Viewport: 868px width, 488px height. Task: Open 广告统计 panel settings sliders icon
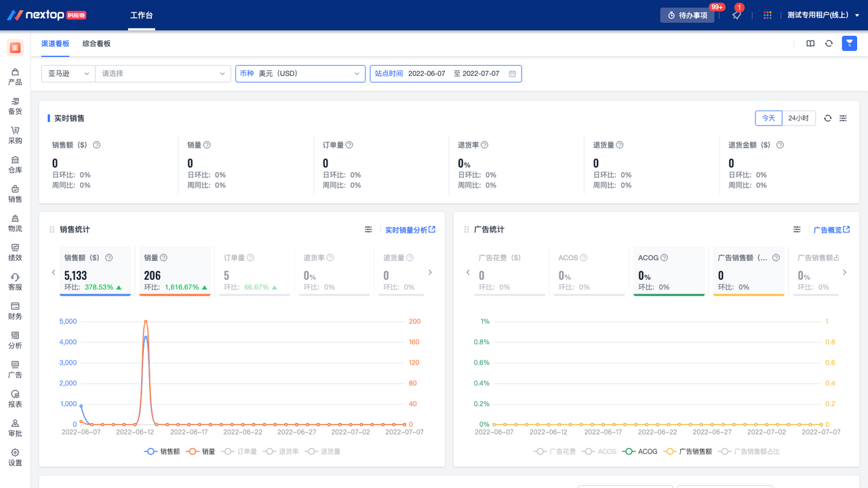797,230
